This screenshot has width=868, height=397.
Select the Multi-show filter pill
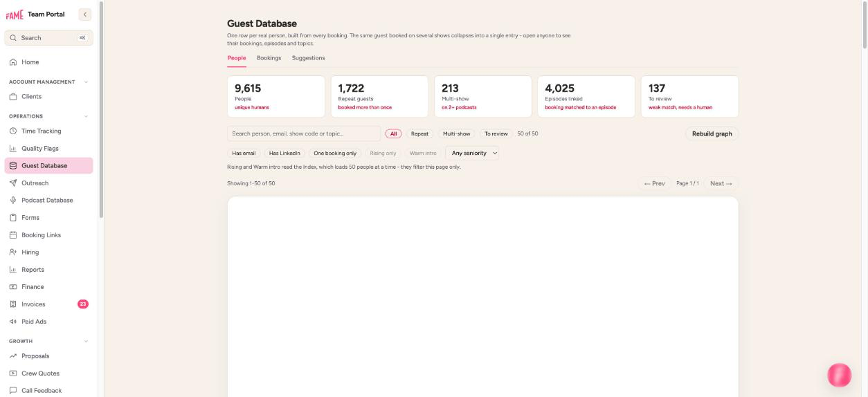coord(457,134)
